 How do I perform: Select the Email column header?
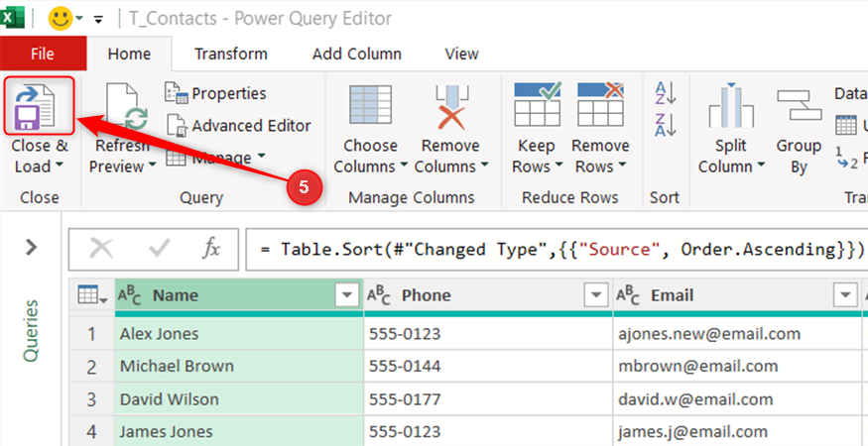737,296
